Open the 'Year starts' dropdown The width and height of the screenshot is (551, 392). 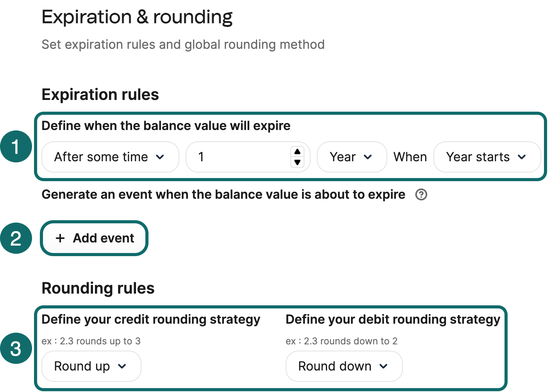tap(487, 157)
